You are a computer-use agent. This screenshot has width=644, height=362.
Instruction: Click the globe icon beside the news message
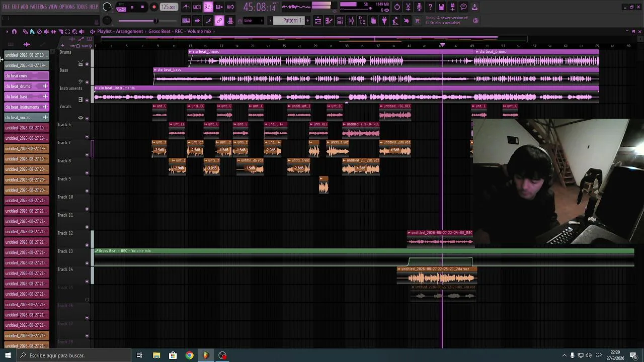click(476, 21)
